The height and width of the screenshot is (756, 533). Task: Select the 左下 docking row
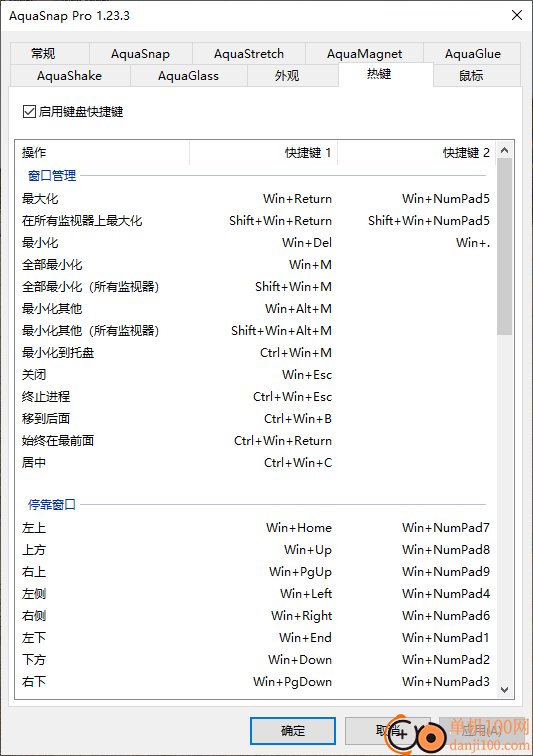256,638
